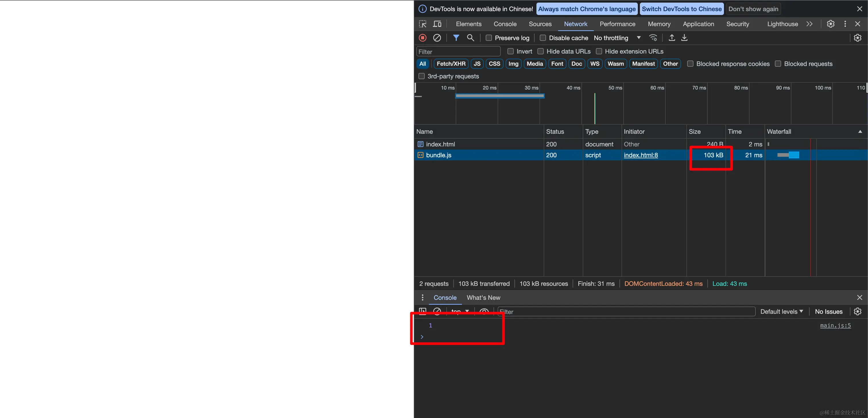Open Console settings gear icon
The image size is (868, 418).
(858, 311)
